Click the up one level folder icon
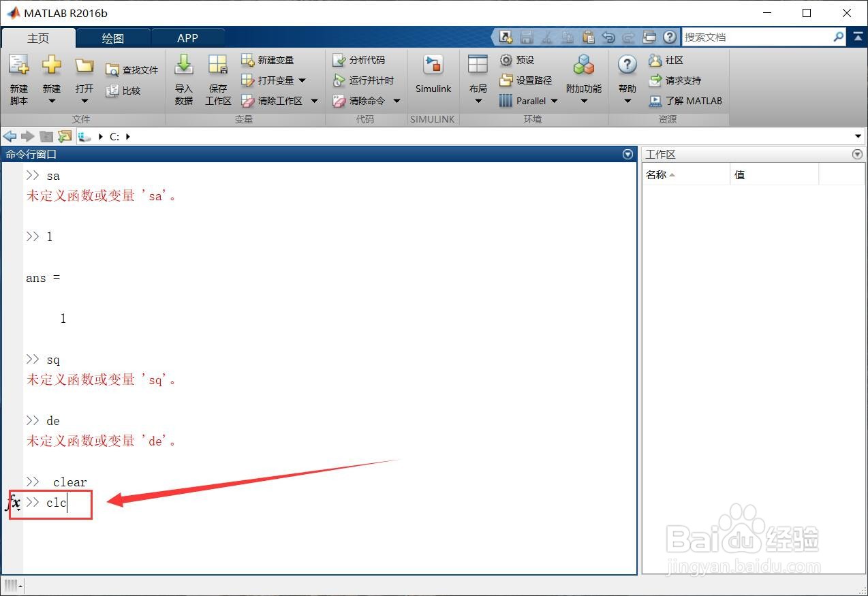The width and height of the screenshot is (868, 596). click(46, 136)
